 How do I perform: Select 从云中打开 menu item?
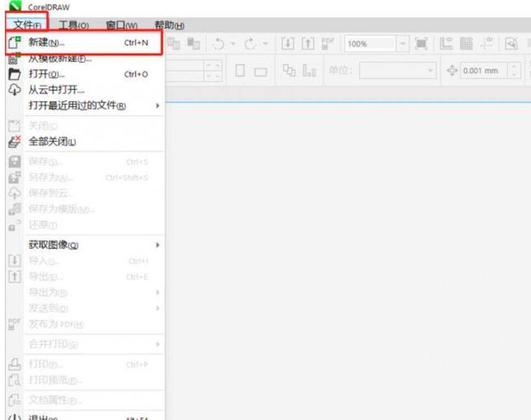tap(85, 89)
